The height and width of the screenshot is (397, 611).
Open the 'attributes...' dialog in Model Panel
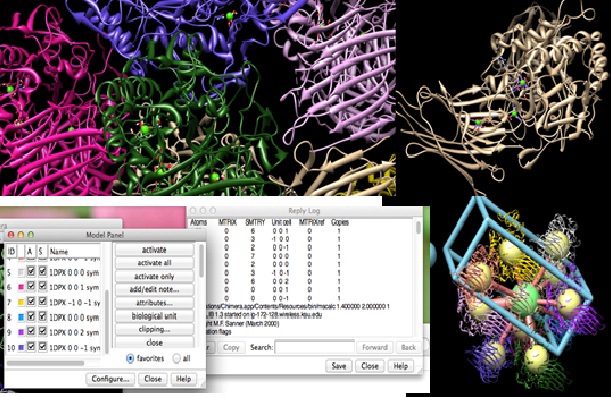[154, 303]
